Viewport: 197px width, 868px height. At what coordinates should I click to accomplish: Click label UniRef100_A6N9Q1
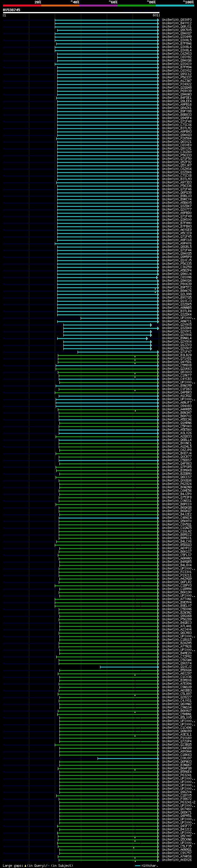click(176, 850)
